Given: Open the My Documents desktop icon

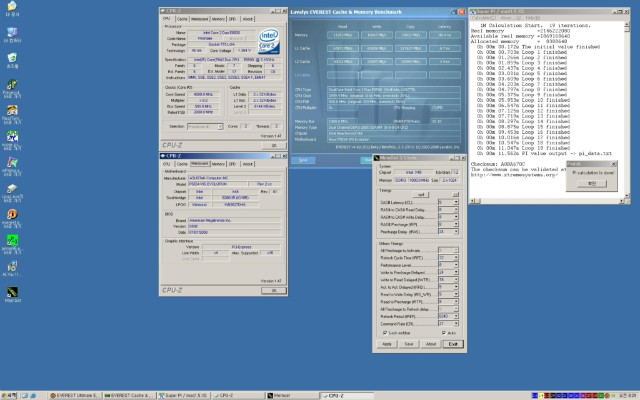Looking at the screenshot, I should coord(12,7).
